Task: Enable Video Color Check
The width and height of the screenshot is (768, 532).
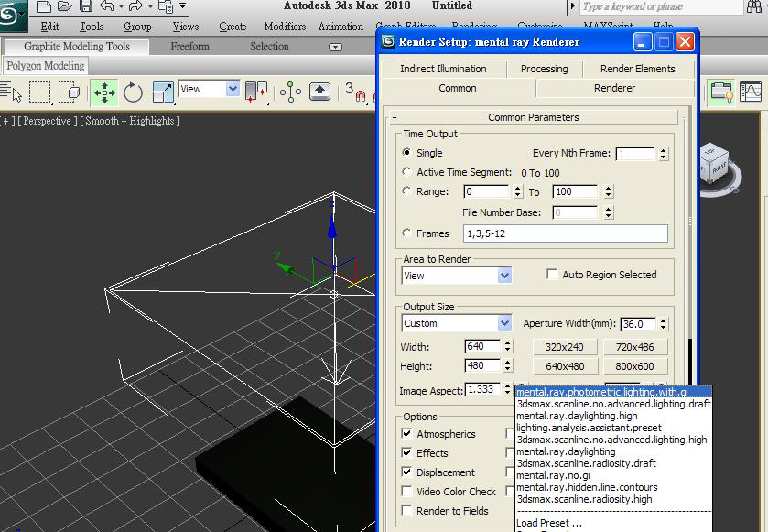Action: coord(406,491)
